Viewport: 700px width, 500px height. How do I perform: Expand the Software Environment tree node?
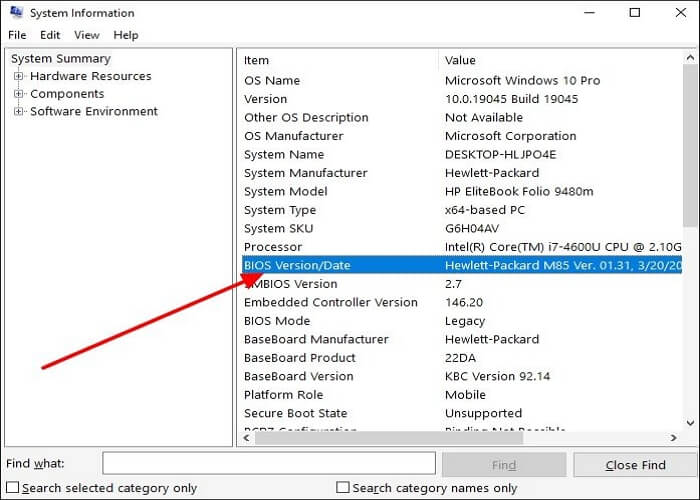coord(19,112)
